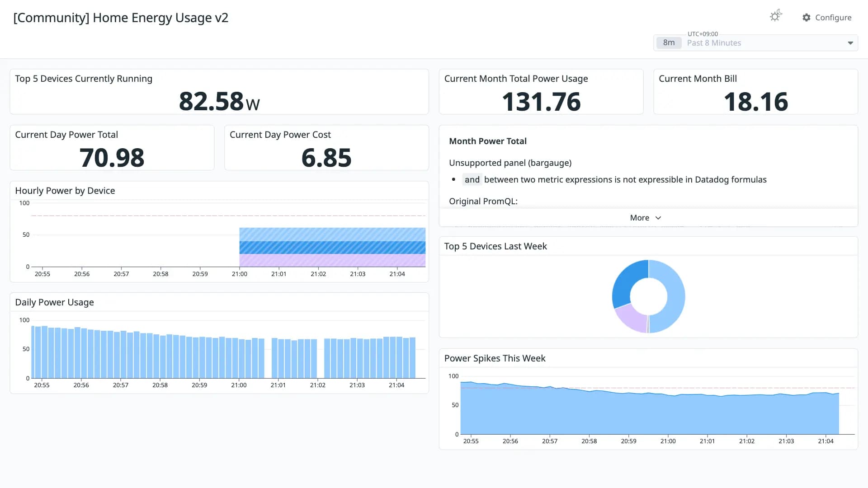This screenshot has width=868, height=488.
Task: Click the 'and' code snippet in panel note
Action: pos(472,180)
